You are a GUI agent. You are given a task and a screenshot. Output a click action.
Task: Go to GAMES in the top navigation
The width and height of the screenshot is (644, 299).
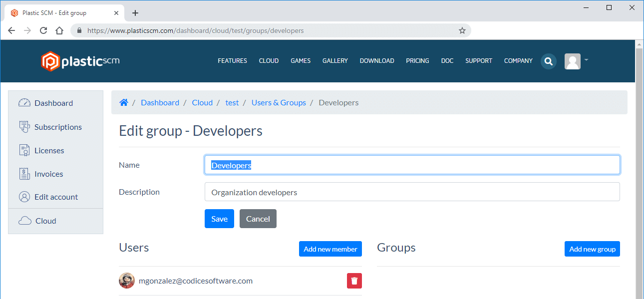(301, 61)
